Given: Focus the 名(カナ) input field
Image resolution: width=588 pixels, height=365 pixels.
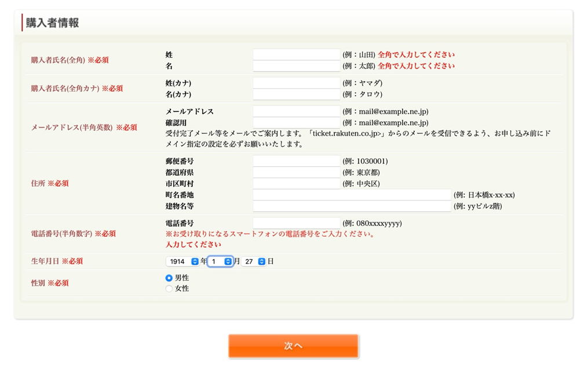Looking at the screenshot, I should coord(296,94).
